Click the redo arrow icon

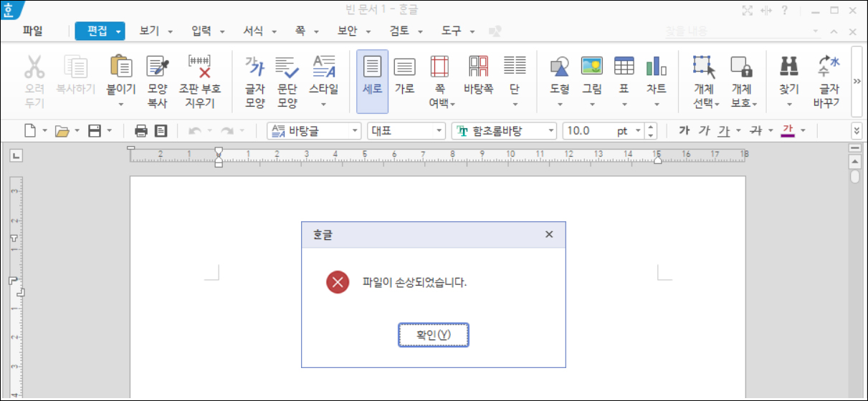(227, 131)
